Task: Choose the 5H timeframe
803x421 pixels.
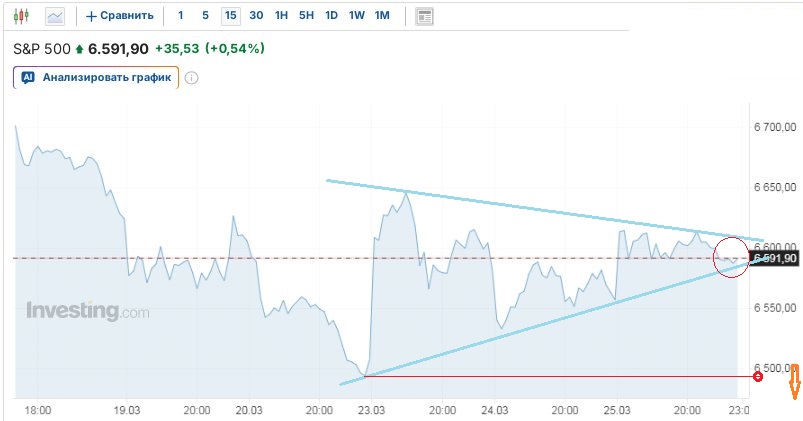Action: 306,16
